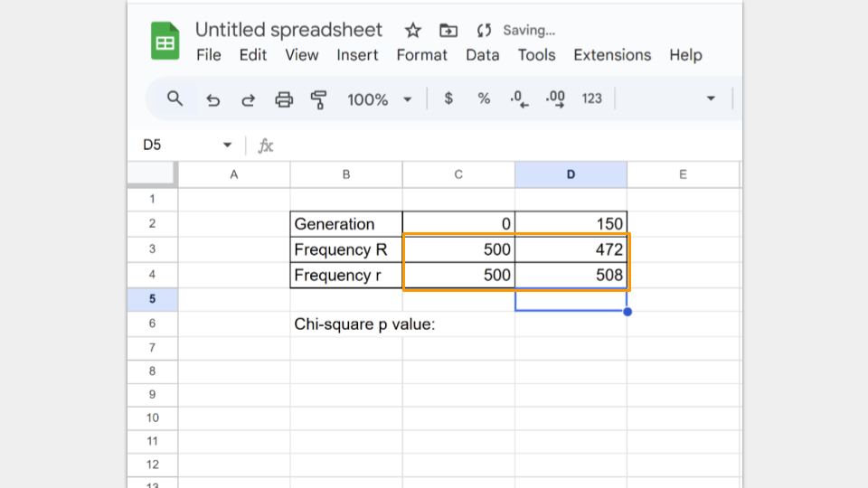Click the redo arrow
This screenshot has width=868, height=488.
coord(248,99)
